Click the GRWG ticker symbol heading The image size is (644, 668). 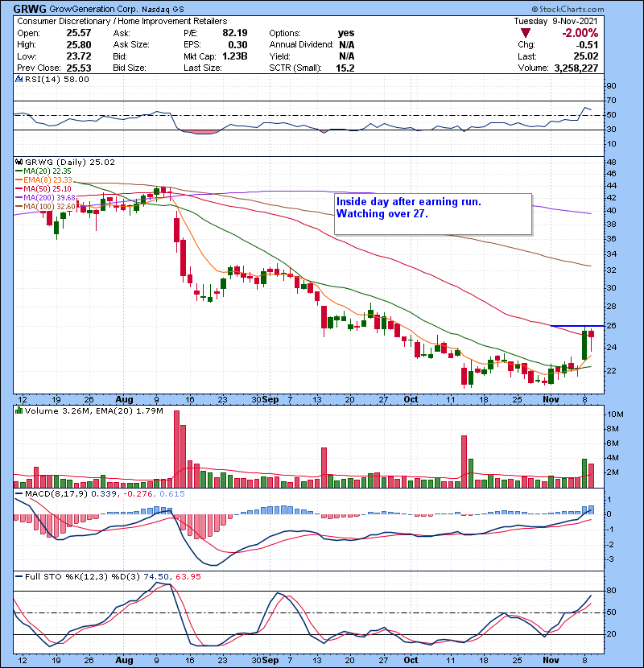click(x=30, y=9)
